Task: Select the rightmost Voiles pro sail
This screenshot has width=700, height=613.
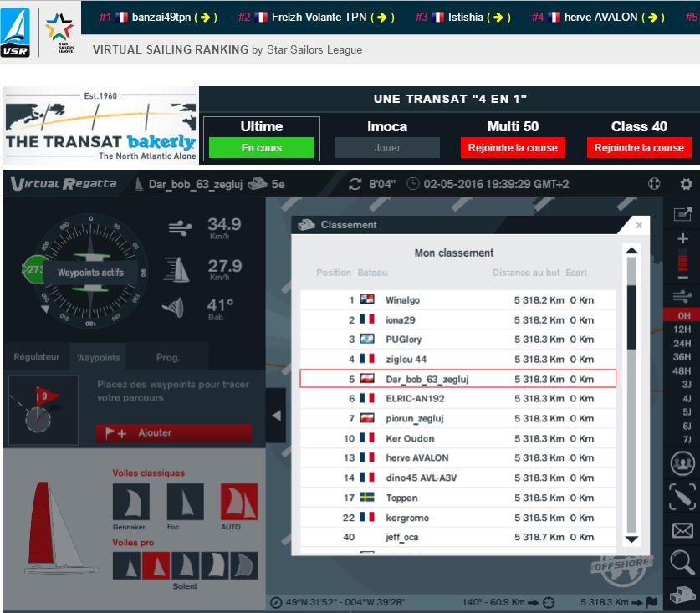Action: tap(244, 565)
